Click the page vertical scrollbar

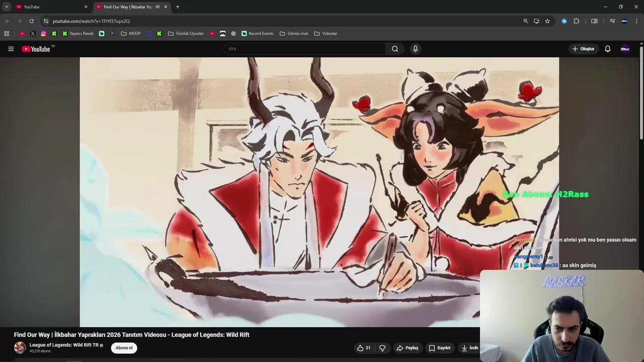point(641,93)
